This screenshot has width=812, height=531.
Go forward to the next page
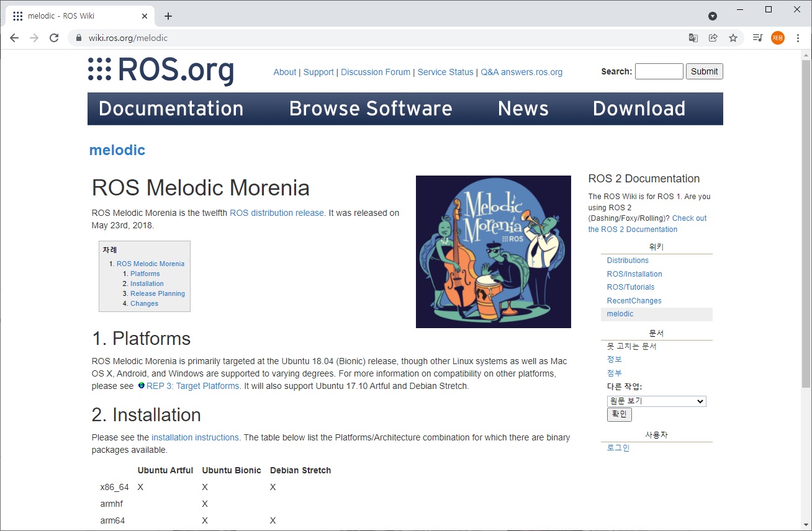click(34, 38)
